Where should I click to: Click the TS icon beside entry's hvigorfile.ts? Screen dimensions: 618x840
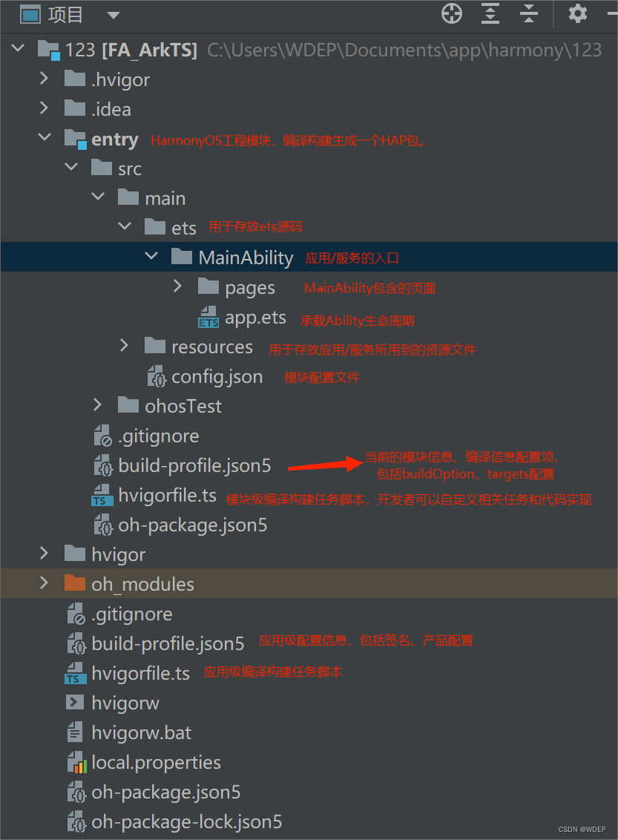[102, 495]
